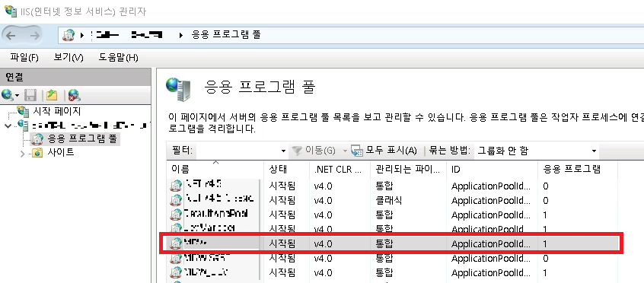644x283 pixels.
Task: Click the 이동(G) funnel filter icon
Action: (298, 151)
